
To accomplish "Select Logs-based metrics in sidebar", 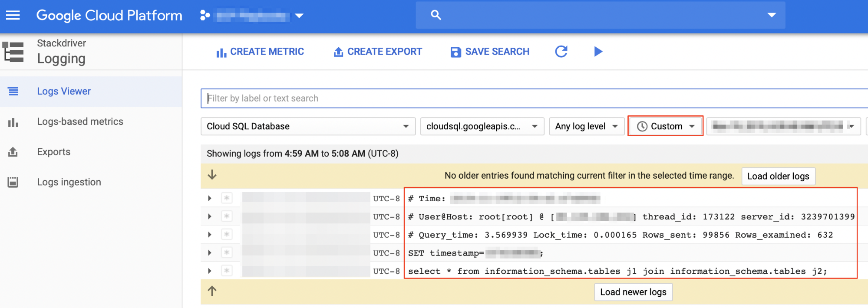I will [80, 121].
